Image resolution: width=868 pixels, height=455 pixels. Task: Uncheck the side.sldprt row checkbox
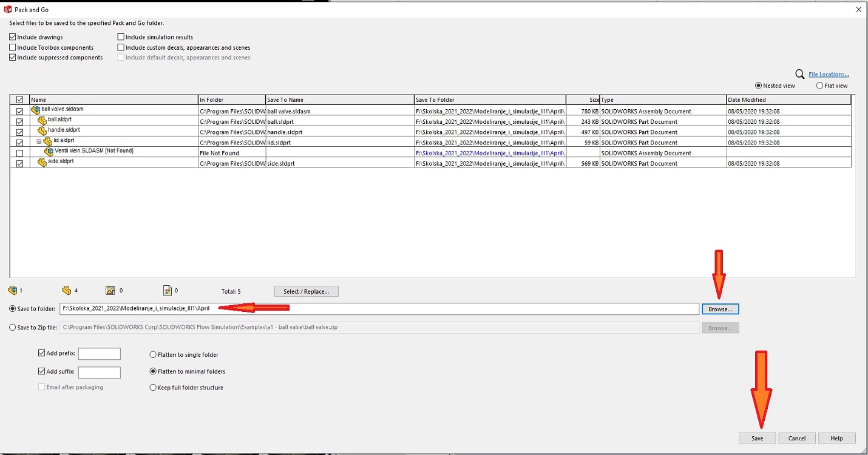20,164
